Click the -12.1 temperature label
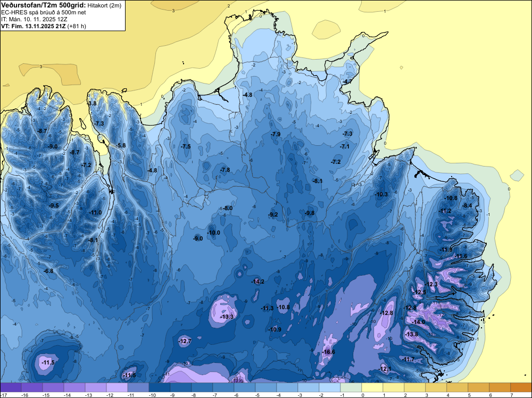The width and height of the screenshot is (532, 398). point(385,369)
